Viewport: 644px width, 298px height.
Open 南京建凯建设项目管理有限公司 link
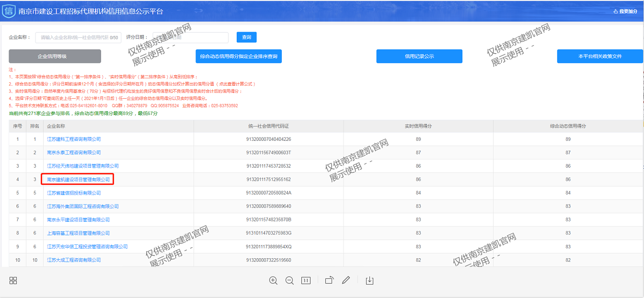coord(78,180)
